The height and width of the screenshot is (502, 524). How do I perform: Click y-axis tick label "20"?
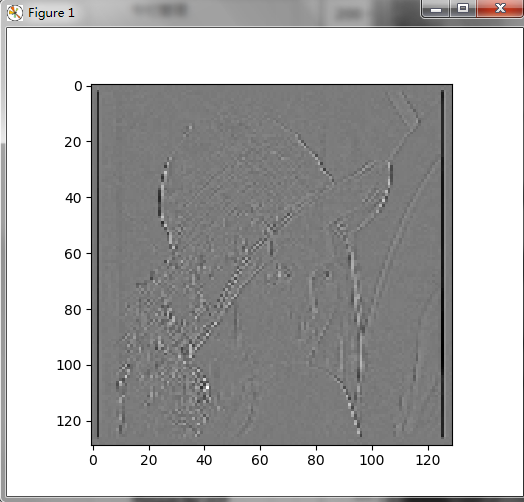[73, 142]
